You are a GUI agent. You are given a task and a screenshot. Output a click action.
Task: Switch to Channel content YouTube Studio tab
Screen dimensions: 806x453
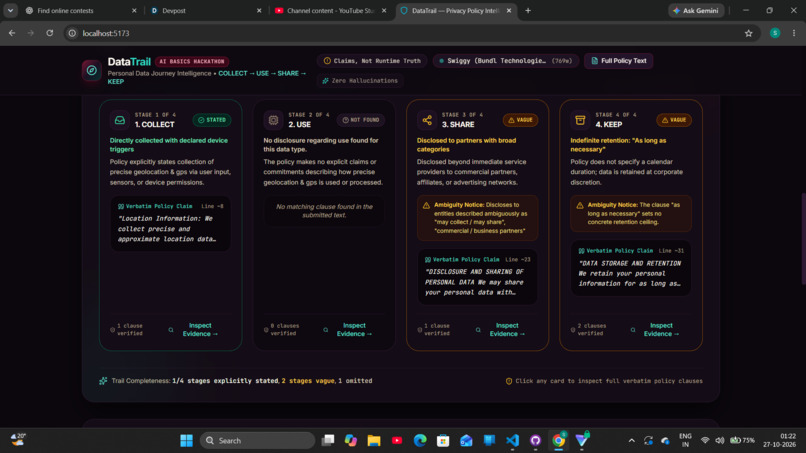pyautogui.click(x=331, y=10)
